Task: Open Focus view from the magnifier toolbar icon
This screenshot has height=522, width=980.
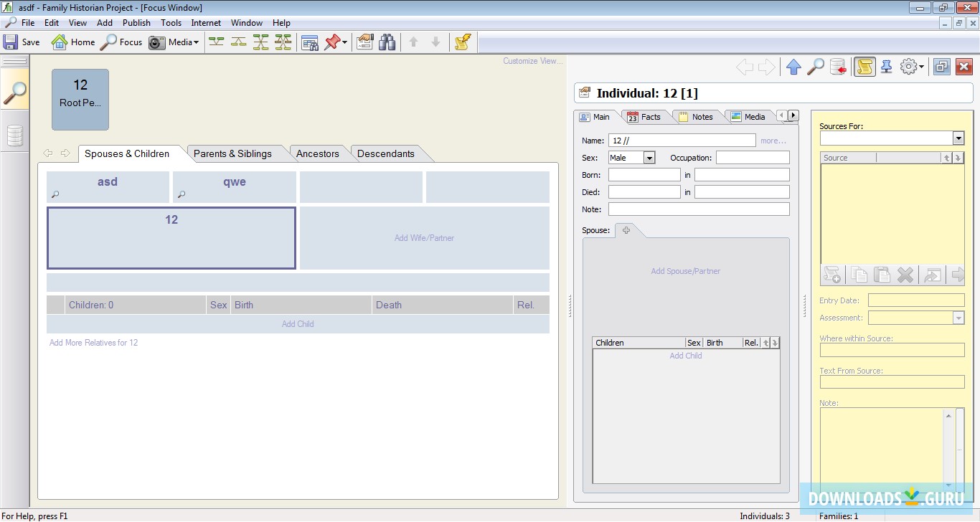Action: 108,42
